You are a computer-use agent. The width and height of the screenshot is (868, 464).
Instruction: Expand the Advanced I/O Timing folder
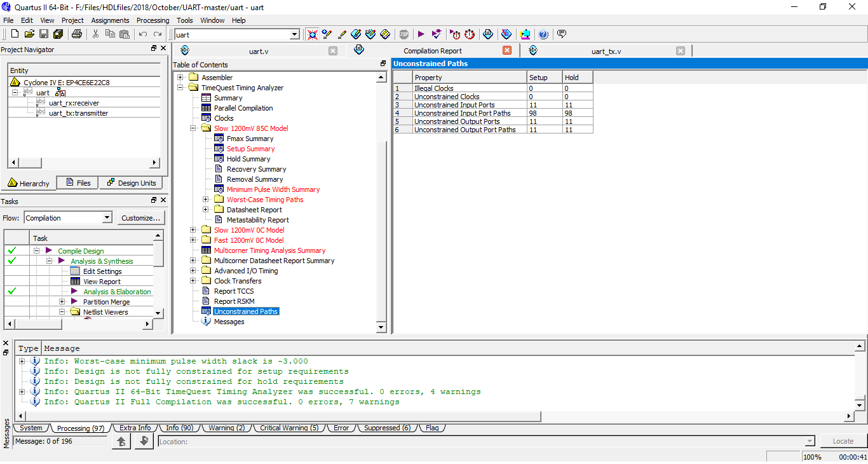tap(193, 271)
